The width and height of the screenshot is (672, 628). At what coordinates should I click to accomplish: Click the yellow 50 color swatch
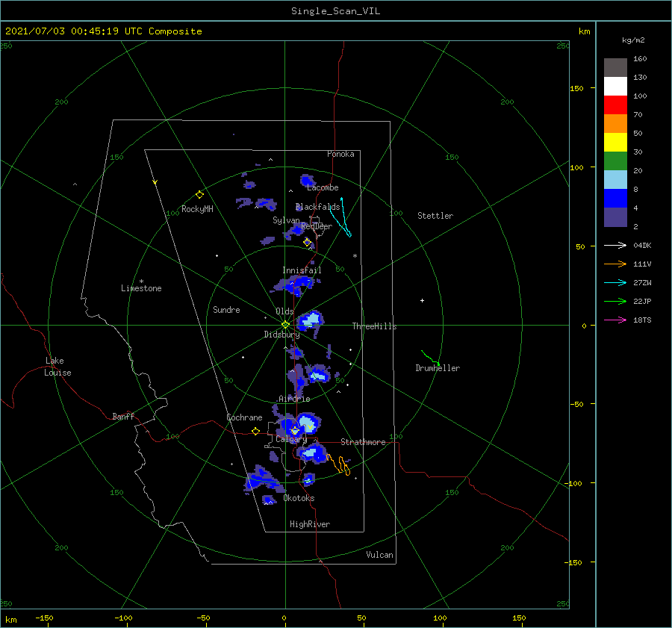[x=615, y=143]
